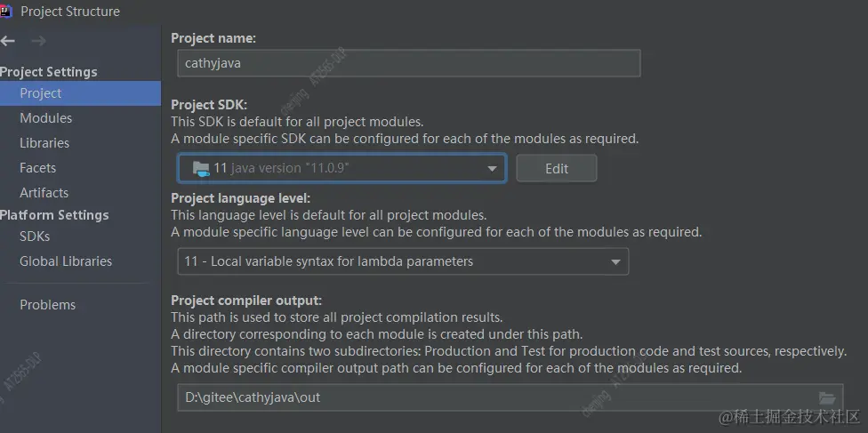Viewport: 868px width, 433px height.
Task: Expand the Project language level dropdown
Action: (x=615, y=262)
